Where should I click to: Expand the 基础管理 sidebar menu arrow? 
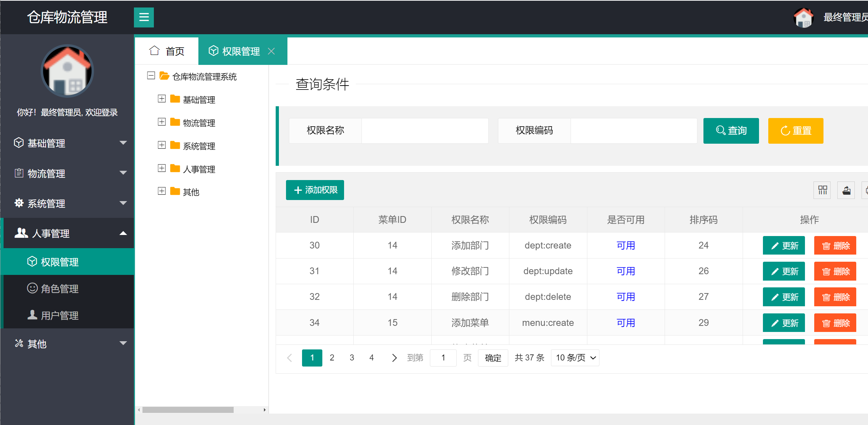click(x=123, y=143)
